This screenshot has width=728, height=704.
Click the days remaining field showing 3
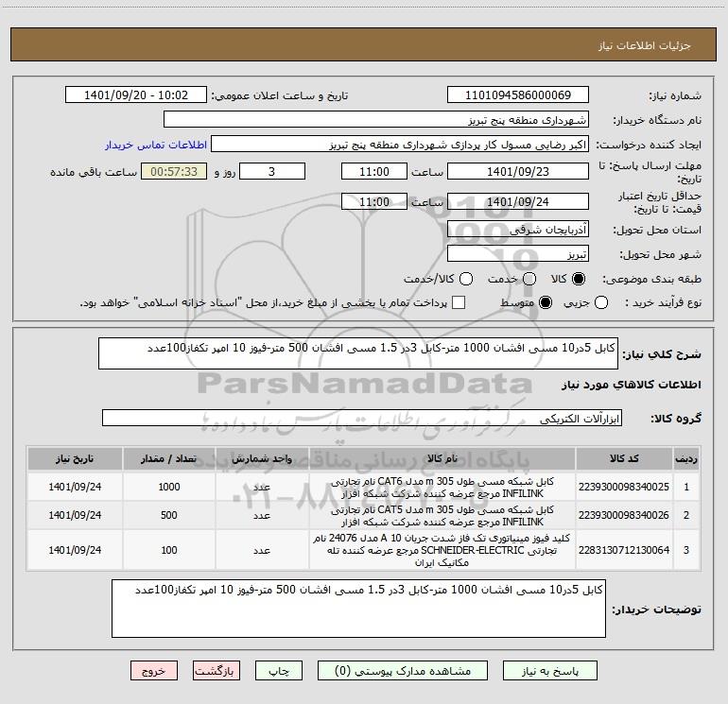tap(272, 172)
